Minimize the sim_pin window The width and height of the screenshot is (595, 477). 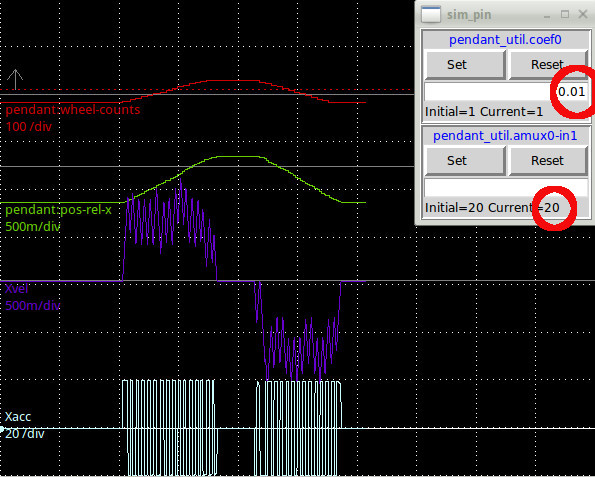pyautogui.click(x=547, y=15)
